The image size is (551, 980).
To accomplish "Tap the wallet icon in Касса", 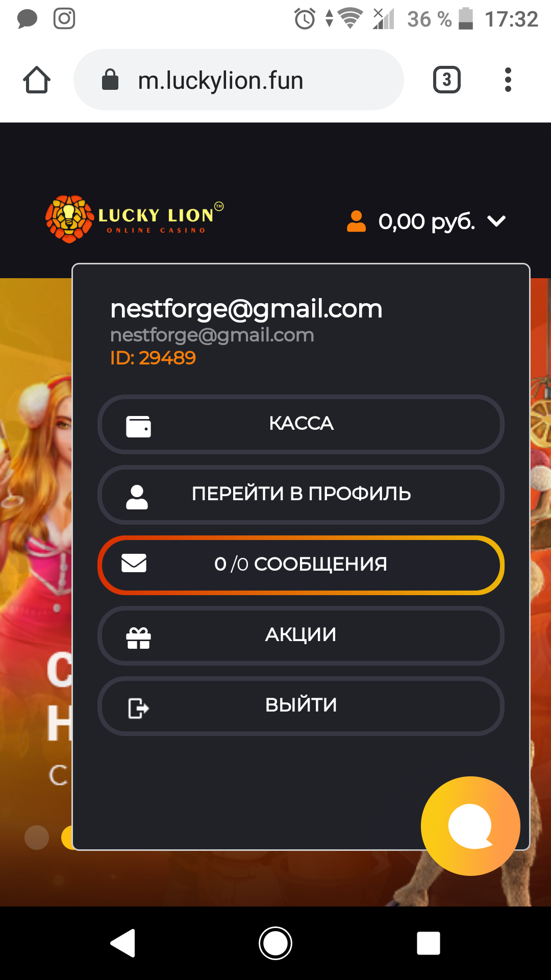I will [x=138, y=426].
